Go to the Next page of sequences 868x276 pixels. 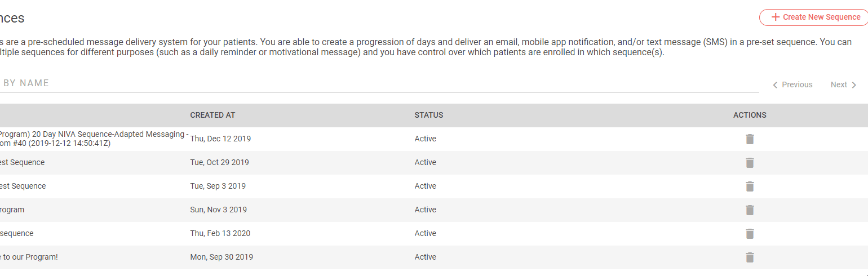coord(839,84)
